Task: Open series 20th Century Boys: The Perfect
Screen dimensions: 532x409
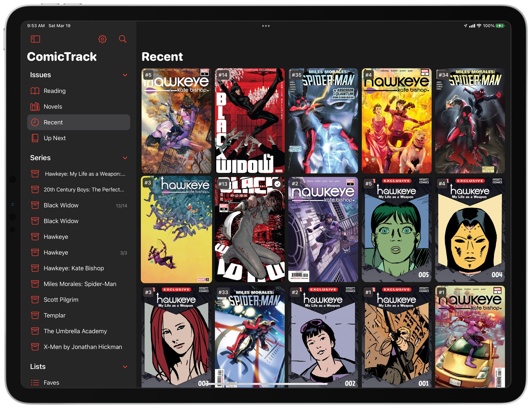Action: point(79,189)
